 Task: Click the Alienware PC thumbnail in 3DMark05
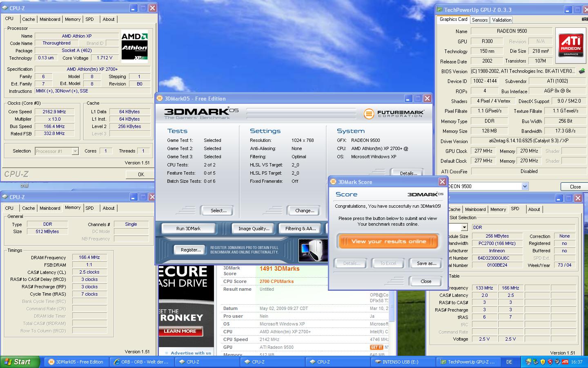(313, 250)
